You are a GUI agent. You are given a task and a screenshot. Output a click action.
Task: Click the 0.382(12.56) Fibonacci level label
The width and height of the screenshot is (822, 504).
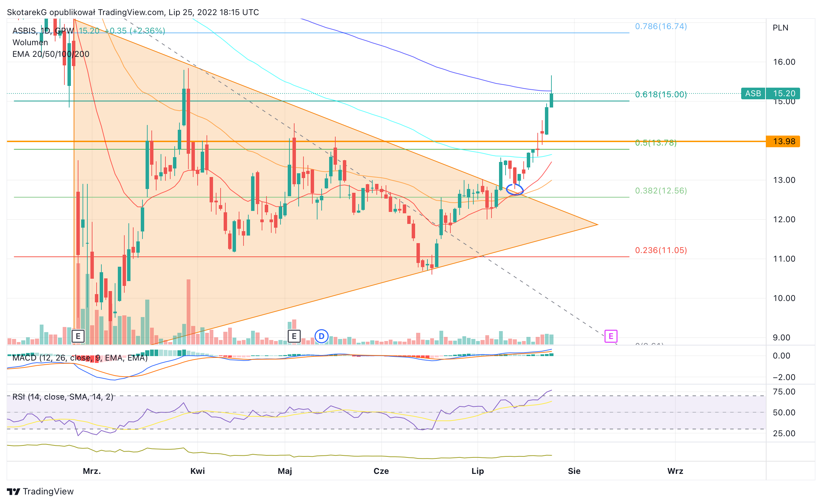click(x=661, y=191)
